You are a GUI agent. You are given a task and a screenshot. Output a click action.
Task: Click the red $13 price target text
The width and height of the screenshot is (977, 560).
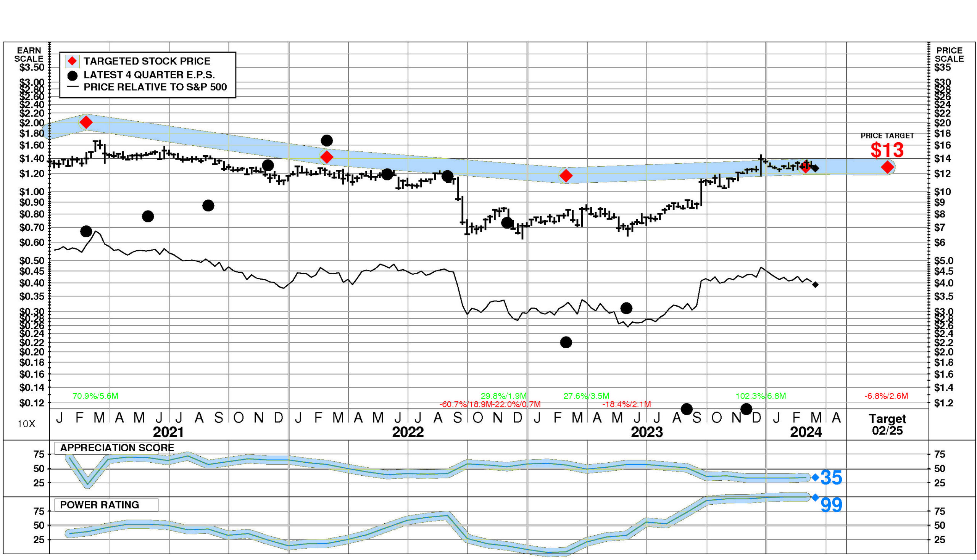coord(887,150)
